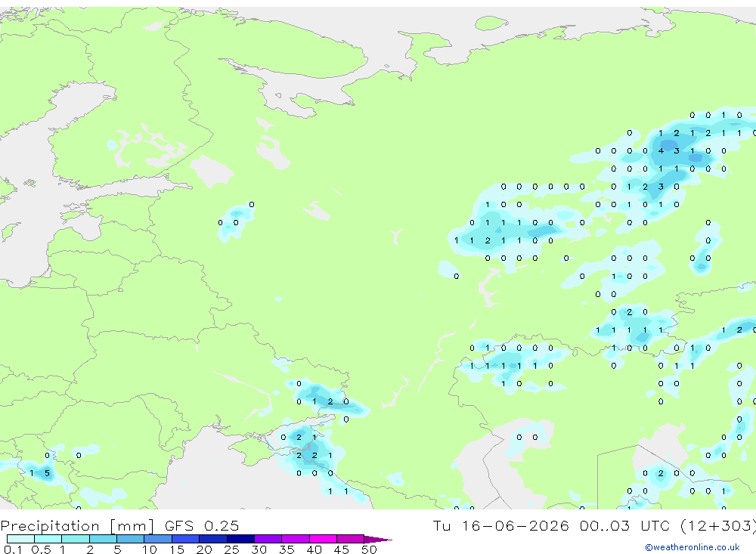The height and width of the screenshot is (554, 756).
Task: Click the '5' precipitation value on the map
Action: [x=47, y=473]
